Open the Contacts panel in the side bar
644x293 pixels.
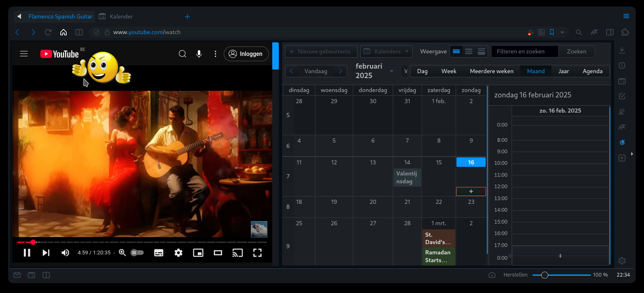click(x=622, y=112)
